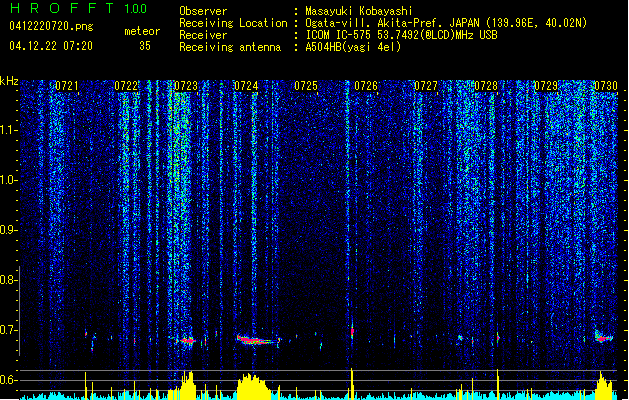Click the yellow power peak below 0723 echo
This screenshot has width=629, height=400.
[x=187, y=385]
